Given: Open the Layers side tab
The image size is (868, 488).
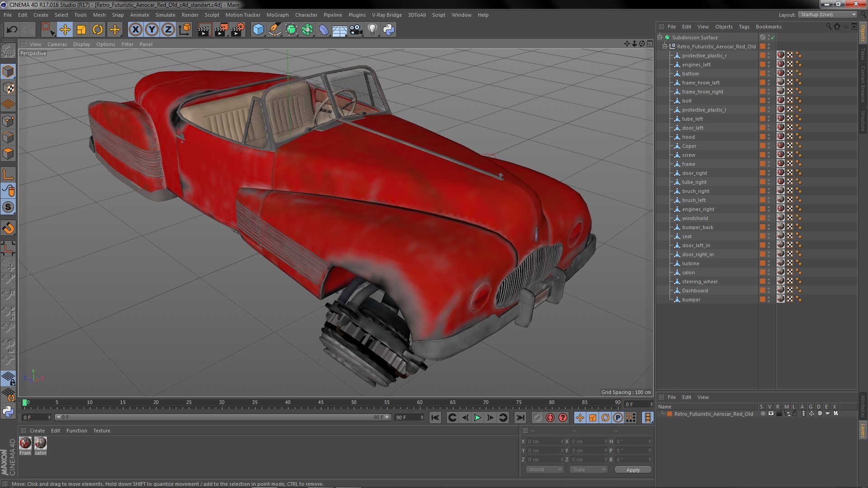Looking at the screenshot, I should coord(863,431).
